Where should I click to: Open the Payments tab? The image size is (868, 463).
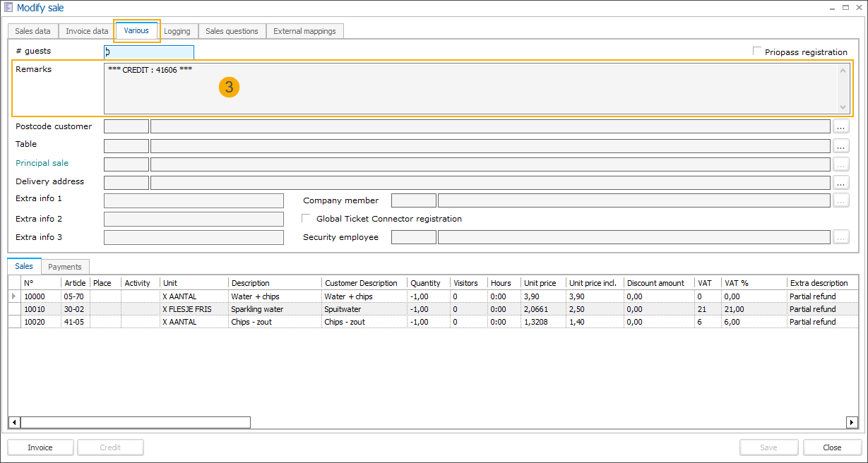pyautogui.click(x=64, y=267)
